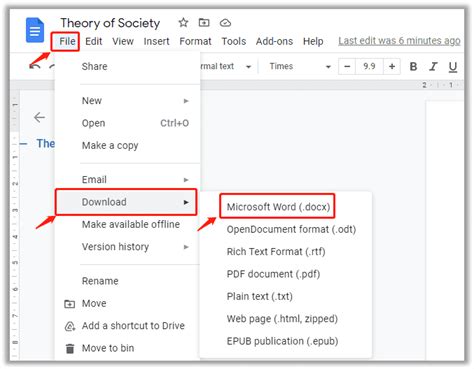
Task: Star the Theory of Society document
Action: click(x=183, y=23)
